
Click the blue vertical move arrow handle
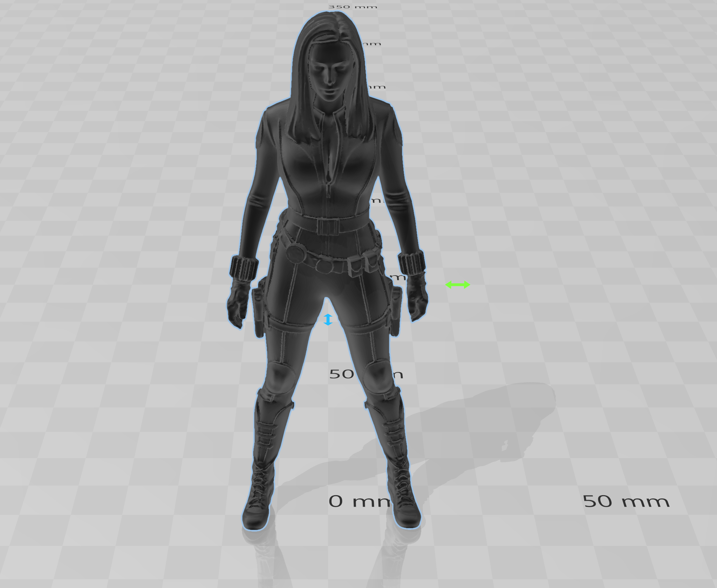328,319
